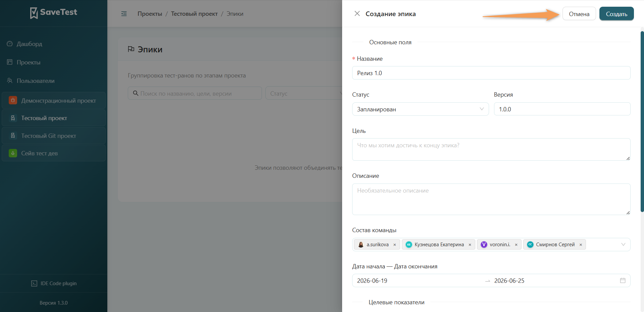Expand the Состав команды selector arrow

tap(623, 245)
